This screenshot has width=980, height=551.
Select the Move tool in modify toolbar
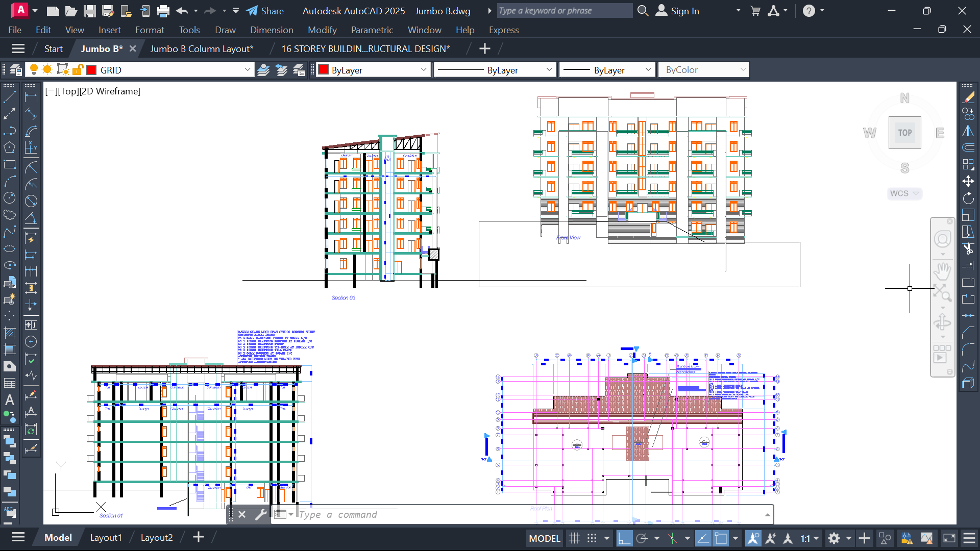[968, 181]
